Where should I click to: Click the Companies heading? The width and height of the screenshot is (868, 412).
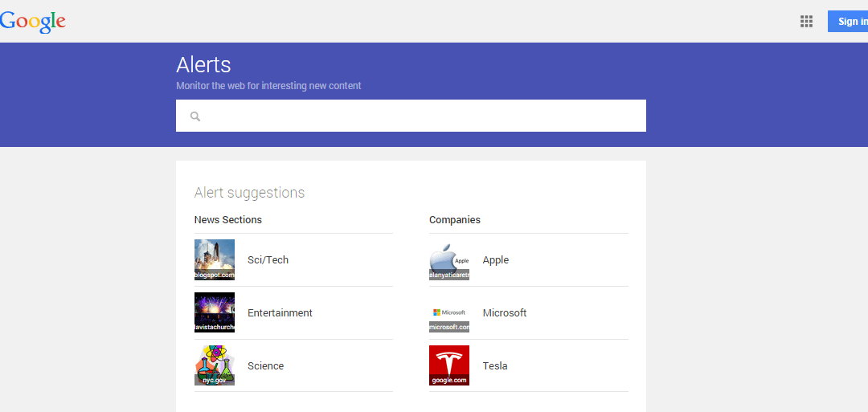(454, 219)
